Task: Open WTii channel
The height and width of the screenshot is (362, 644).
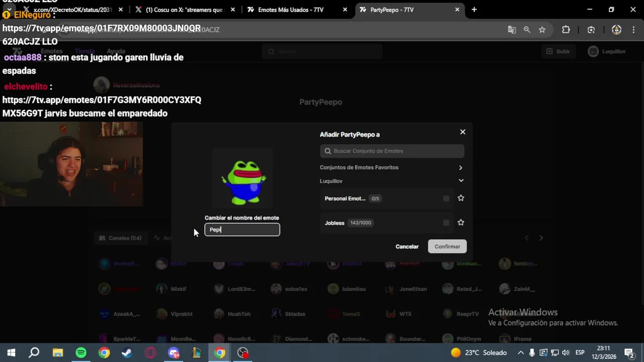Action: [x=398, y=314]
